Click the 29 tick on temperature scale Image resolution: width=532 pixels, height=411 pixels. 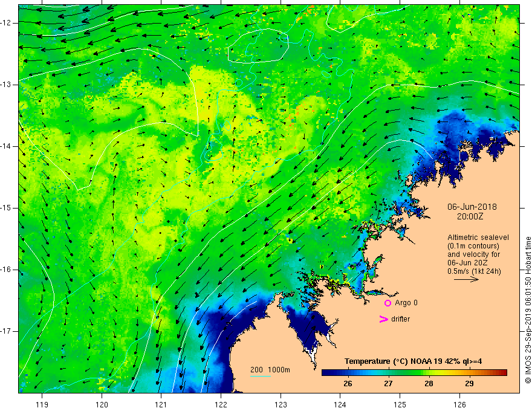[469, 384]
